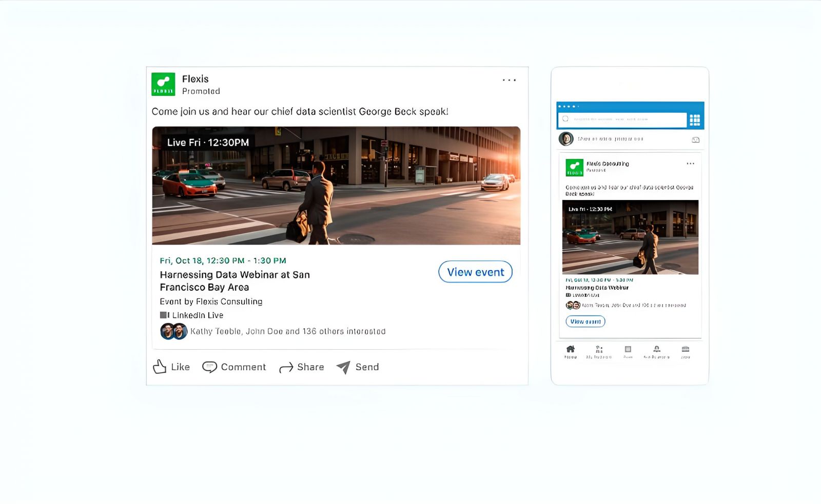The height and width of the screenshot is (504, 821).
Task: Open the three-dot menu in mobile post
Action: [x=690, y=164]
